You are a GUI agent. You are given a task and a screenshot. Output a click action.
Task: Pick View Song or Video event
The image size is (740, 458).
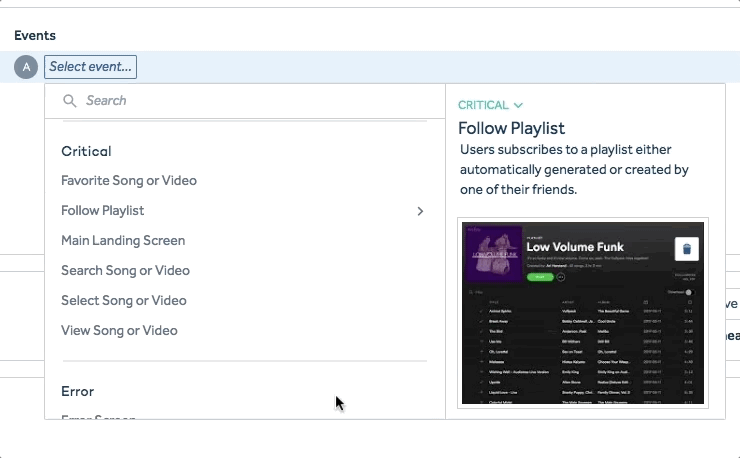[119, 331]
